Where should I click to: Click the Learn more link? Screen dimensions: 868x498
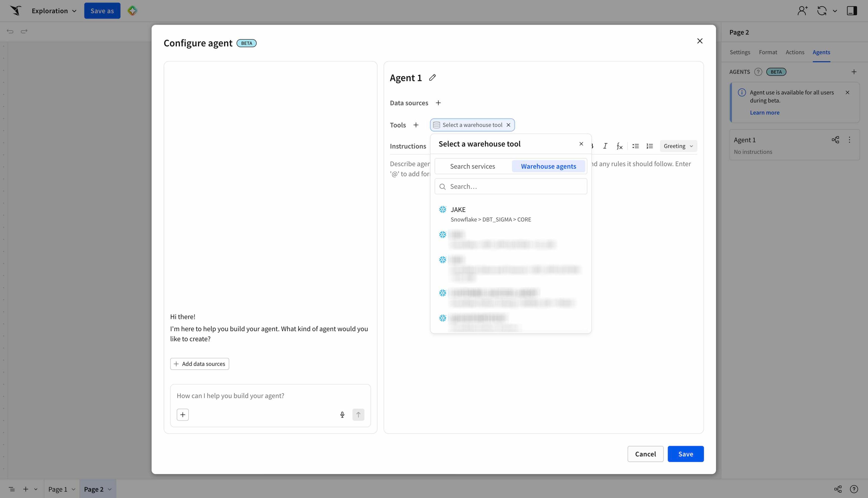764,113
